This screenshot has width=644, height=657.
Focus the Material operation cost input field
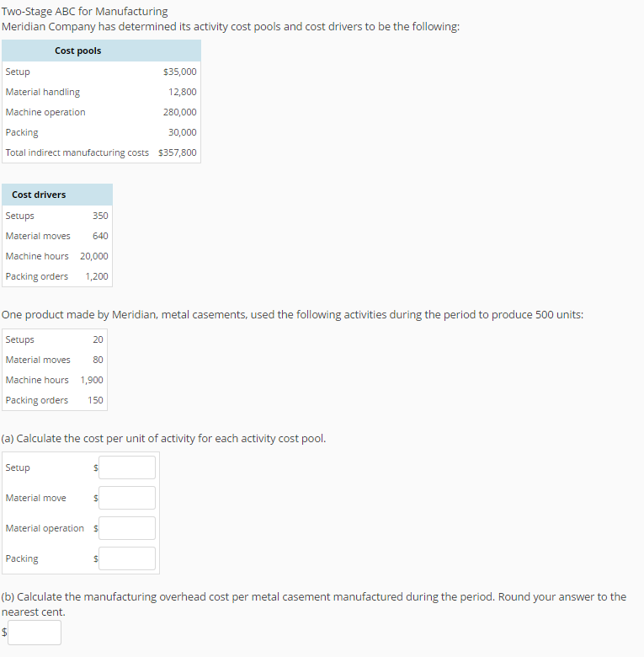tap(126, 528)
